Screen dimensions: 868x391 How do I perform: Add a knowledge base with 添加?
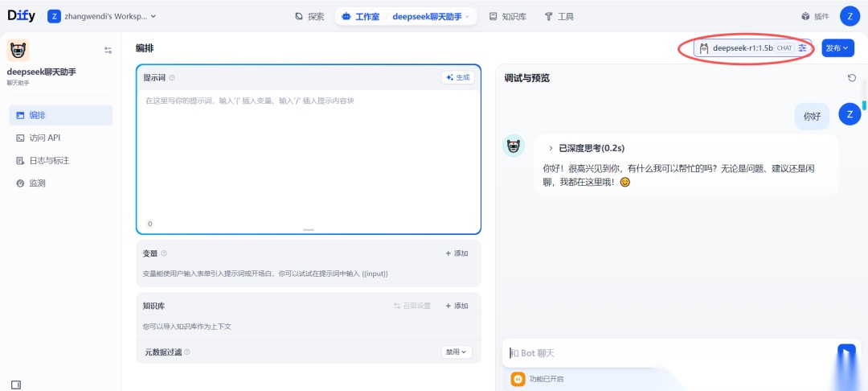[x=457, y=306]
